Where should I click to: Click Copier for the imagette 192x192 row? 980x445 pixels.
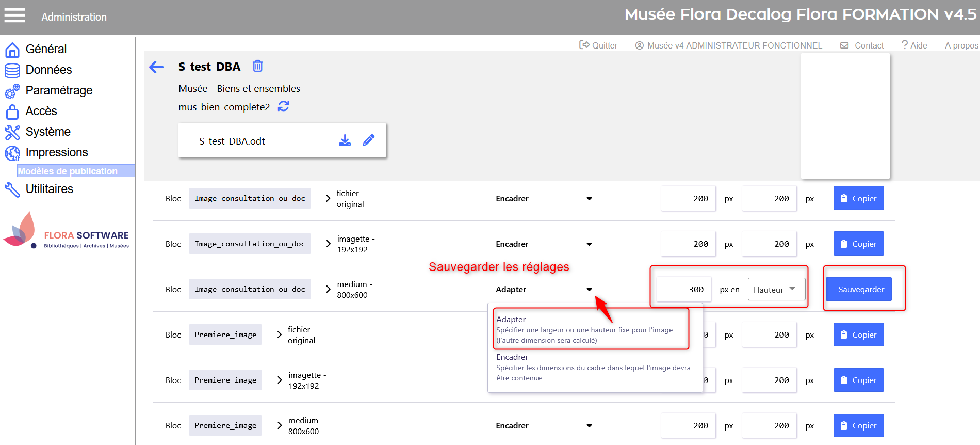click(x=858, y=244)
